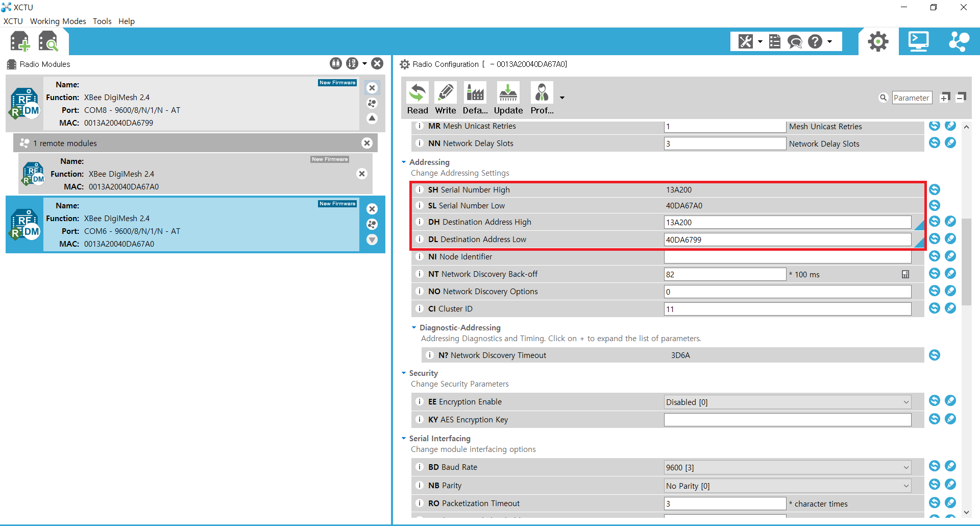The image size is (980, 526).
Task: Click New Firmware badge on COM8 module
Action: tap(337, 83)
